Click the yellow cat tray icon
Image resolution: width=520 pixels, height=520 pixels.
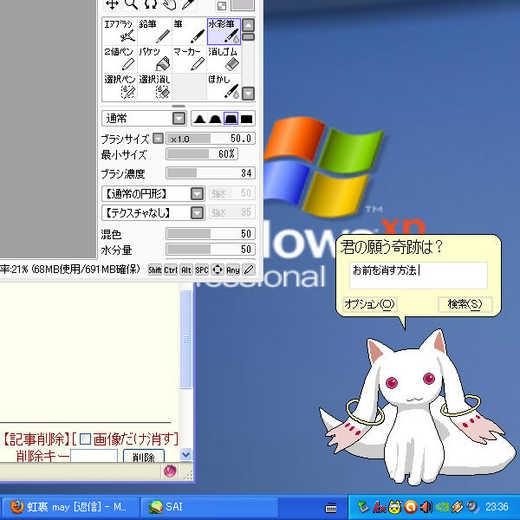pyautogui.click(x=395, y=507)
